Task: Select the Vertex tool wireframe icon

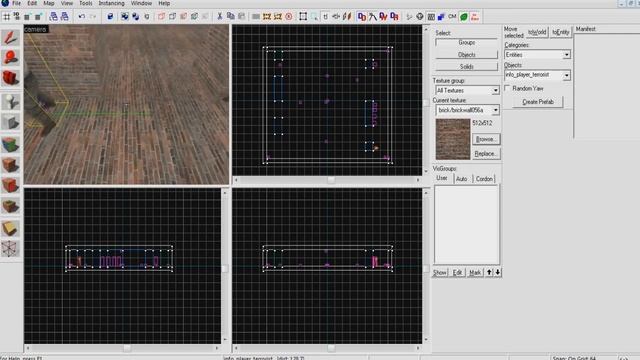Action: coord(11,249)
